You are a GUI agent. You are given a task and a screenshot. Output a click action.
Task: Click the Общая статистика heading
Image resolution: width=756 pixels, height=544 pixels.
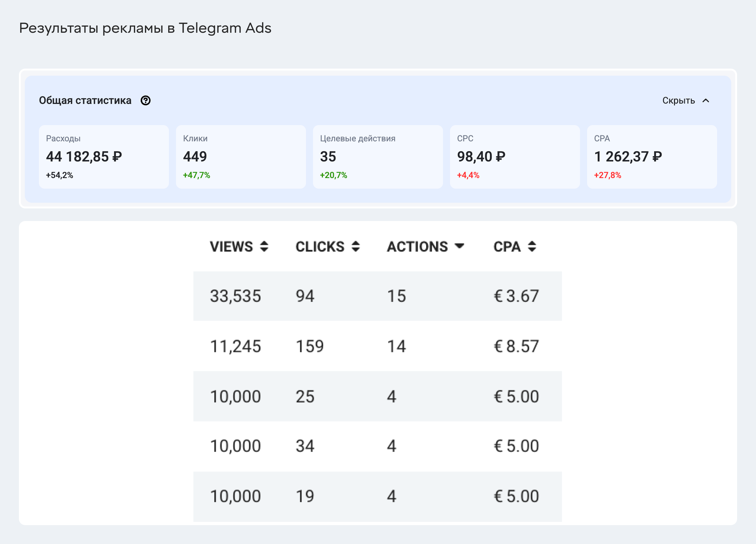tap(85, 100)
